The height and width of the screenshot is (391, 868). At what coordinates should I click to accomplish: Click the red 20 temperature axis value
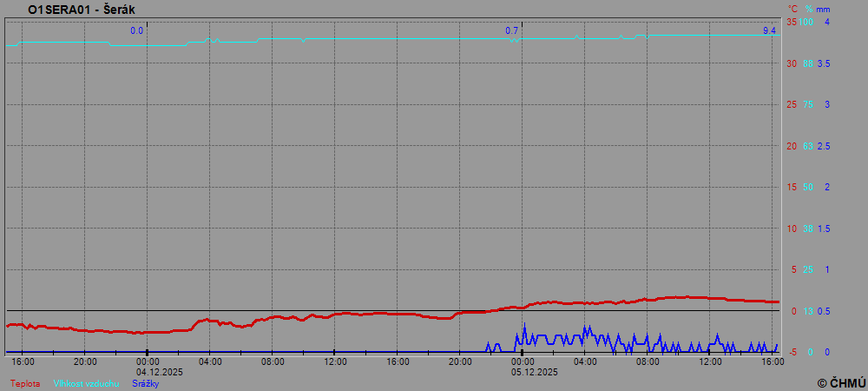(x=791, y=146)
